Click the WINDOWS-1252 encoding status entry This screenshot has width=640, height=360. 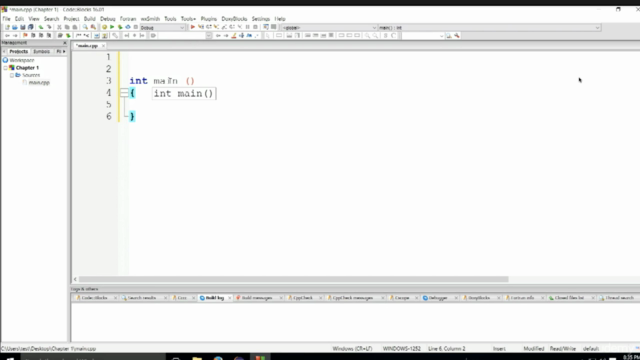coord(402,349)
